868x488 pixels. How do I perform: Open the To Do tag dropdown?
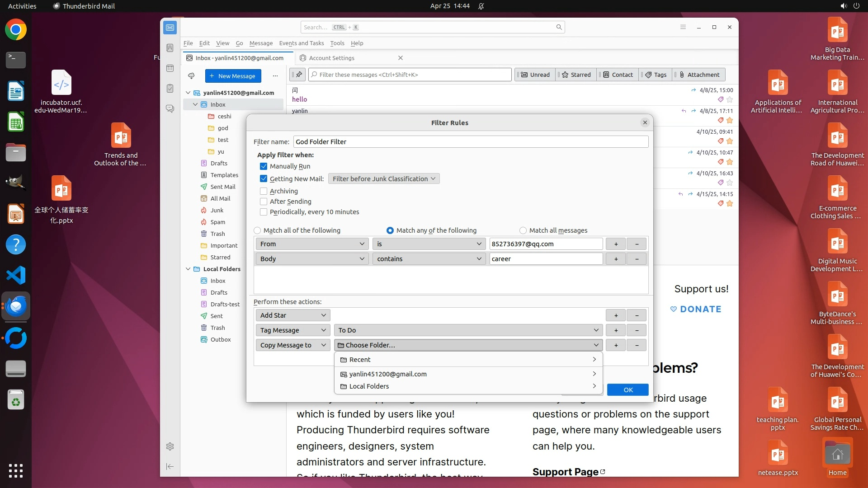click(468, 330)
